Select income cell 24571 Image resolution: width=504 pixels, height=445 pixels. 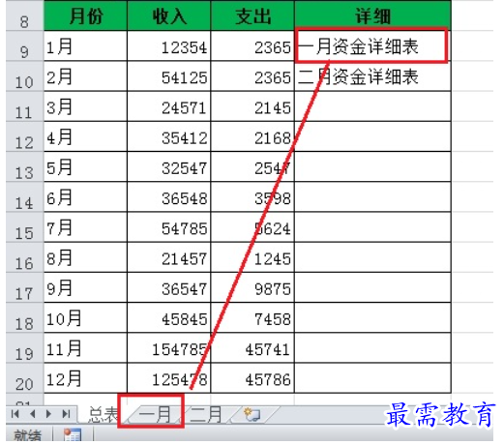[169, 106]
